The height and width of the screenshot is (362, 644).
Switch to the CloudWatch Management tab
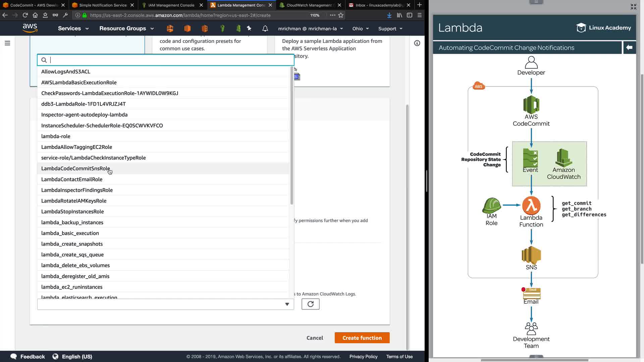(x=309, y=5)
